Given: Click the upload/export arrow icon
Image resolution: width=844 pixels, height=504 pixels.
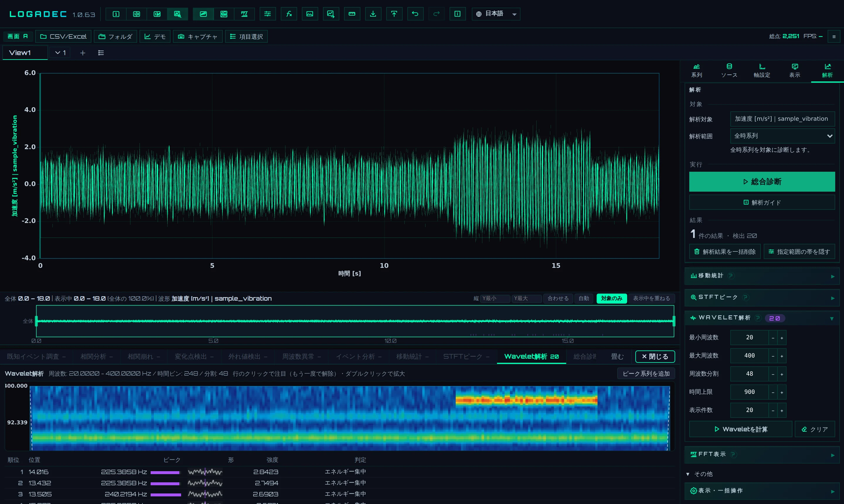Looking at the screenshot, I should (394, 14).
